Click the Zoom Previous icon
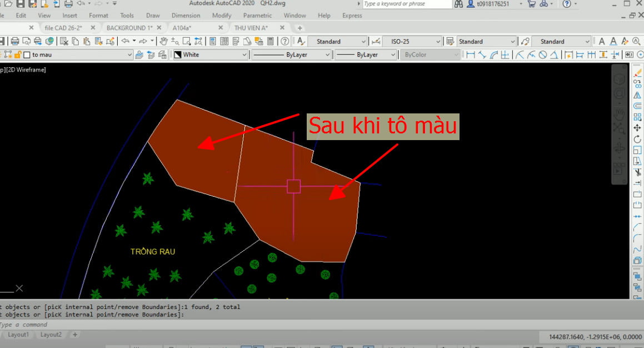The width and height of the screenshot is (644, 348). click(x=198, y=41)
